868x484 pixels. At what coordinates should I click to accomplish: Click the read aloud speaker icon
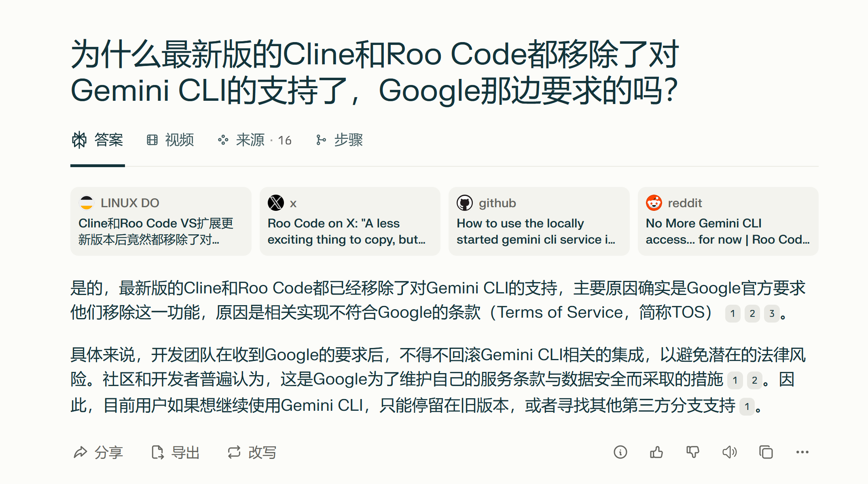click(729, 452)
